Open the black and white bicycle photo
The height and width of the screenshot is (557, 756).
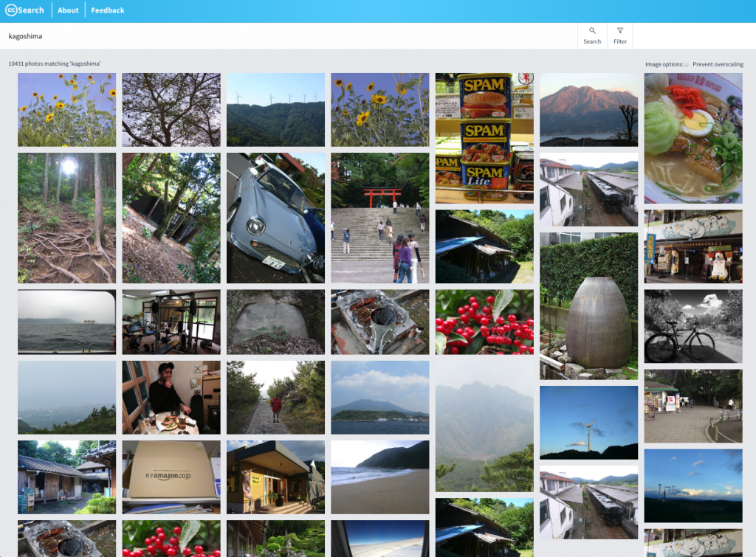pyautogui.click(x=693, y=326)
